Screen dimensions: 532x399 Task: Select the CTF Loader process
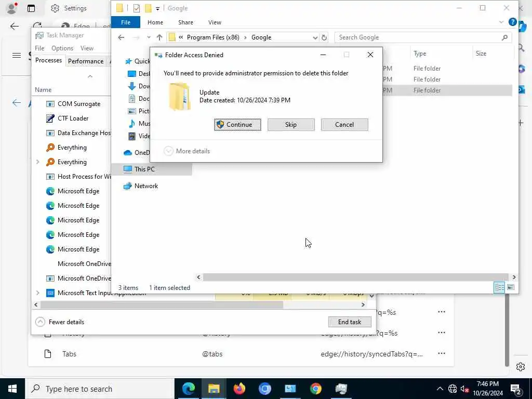pyautogui.click(x=73, y=118)
